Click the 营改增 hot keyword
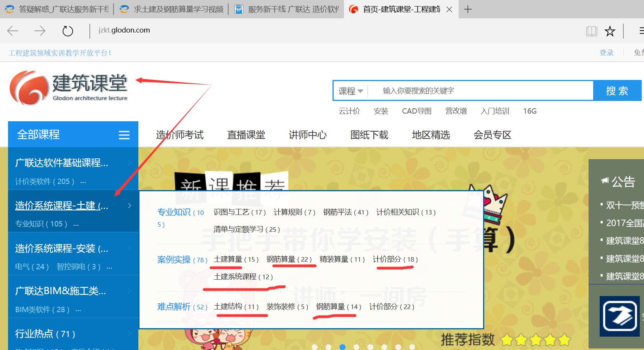This screenshot has height=350, width=644. [x=456, y=111]
